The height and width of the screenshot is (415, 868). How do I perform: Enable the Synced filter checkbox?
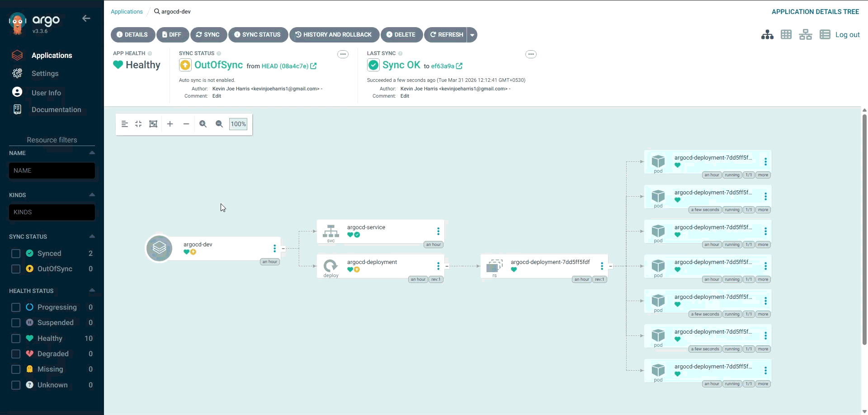[16, 254]
